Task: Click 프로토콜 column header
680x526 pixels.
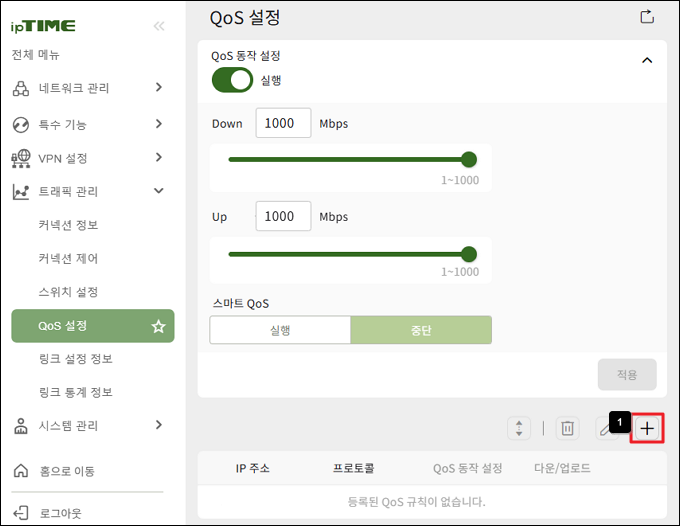Action: (353, 468)
